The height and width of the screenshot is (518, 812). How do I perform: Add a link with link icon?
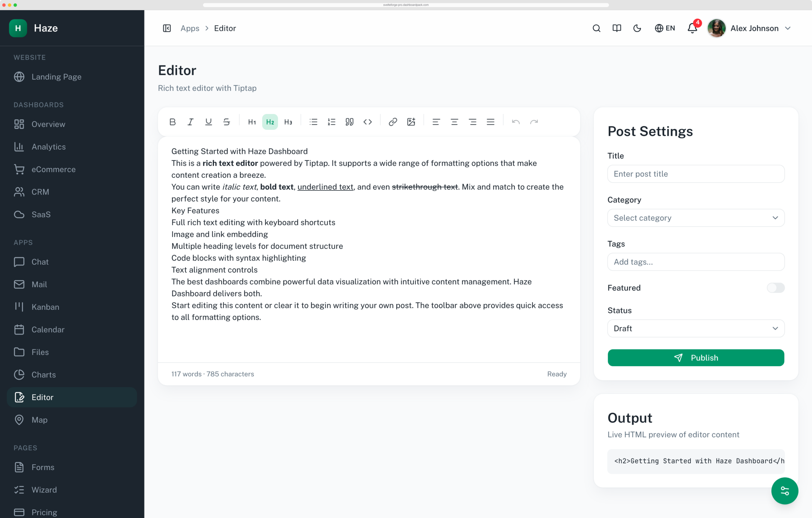coord(393,122)
